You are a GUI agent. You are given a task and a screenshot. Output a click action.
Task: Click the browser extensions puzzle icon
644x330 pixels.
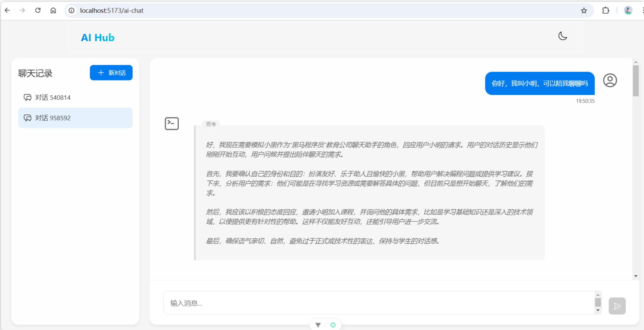click(x=606, y=10)
